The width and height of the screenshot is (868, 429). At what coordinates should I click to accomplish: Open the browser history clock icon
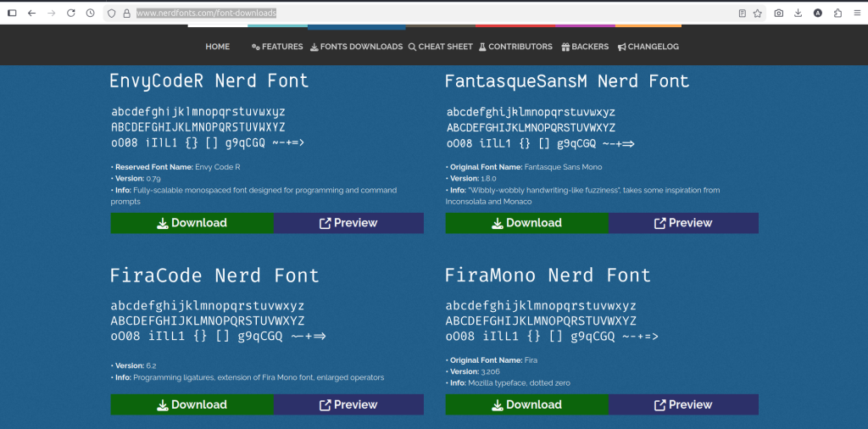click(x=90, y=14)
